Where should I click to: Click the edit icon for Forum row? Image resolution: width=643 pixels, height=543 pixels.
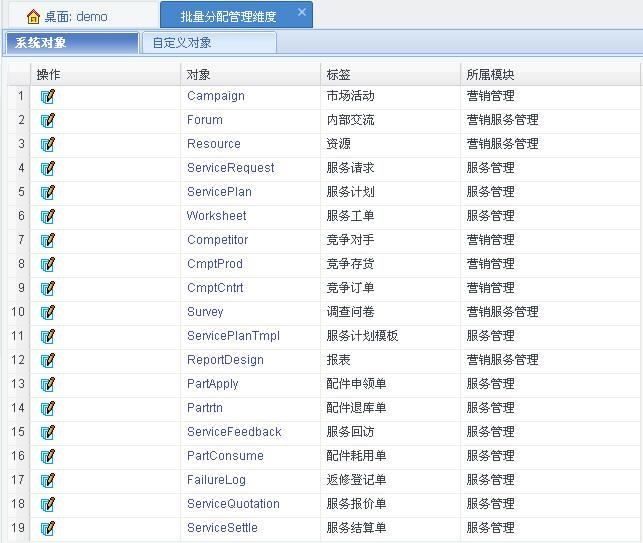pos(48,120)
